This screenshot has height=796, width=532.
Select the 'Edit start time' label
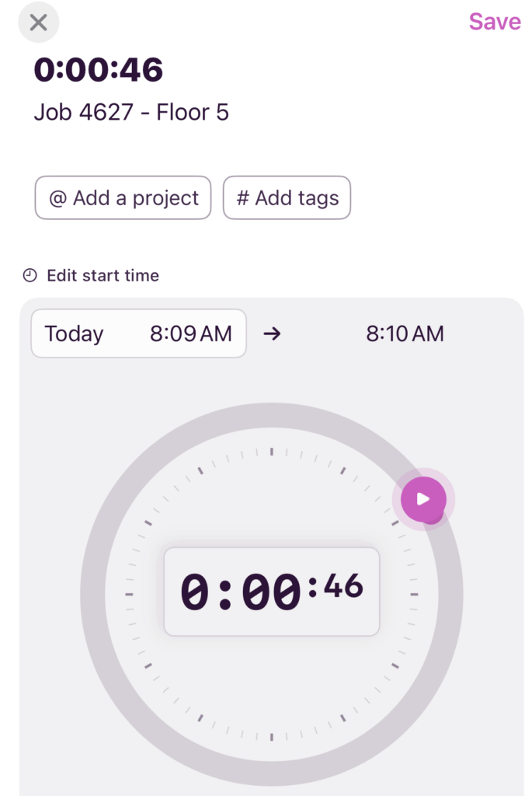103,275
